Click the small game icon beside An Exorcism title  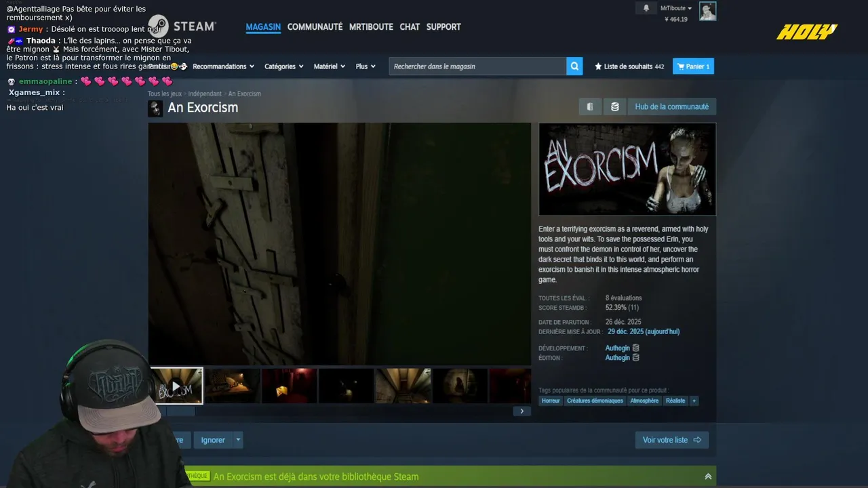[x=155, y=108]
